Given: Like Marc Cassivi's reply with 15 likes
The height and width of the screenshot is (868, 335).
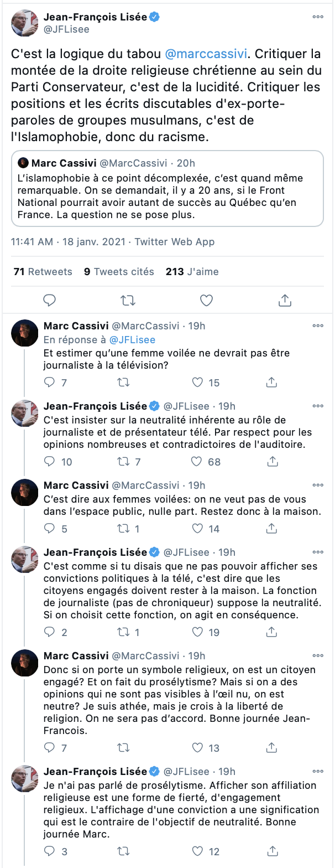Looking at the screenshot, I should coord(197,383).
